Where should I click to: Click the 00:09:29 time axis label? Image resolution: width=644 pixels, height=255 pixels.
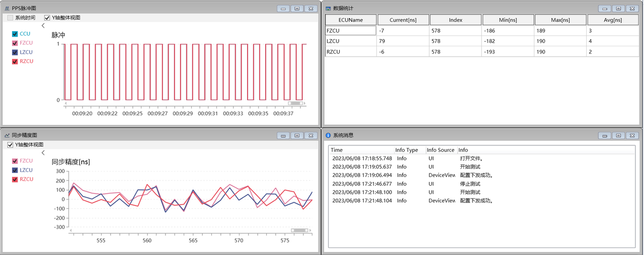tap(183, 114)
